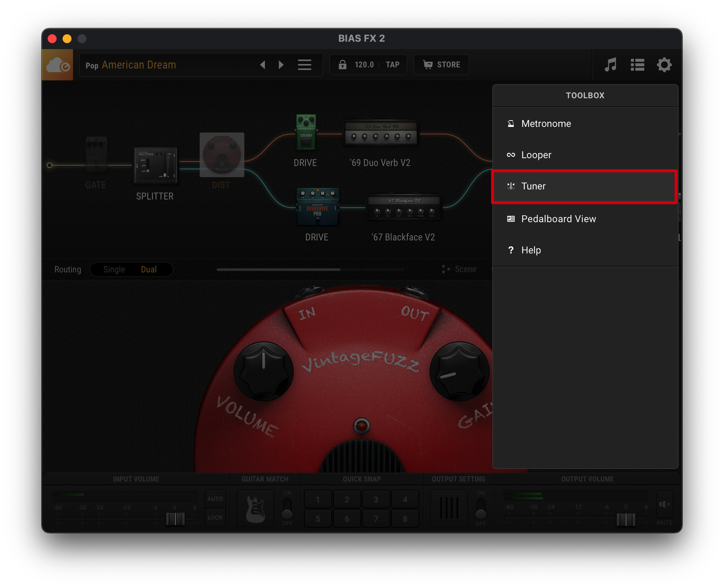Select the '69 Duo Verb V2 amp
Image resolution: width=724 pixels, height=588 pixels.
coord(381,132)
